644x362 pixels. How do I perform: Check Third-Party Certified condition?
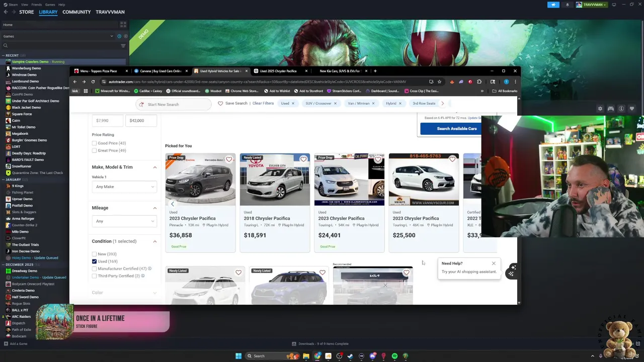click(x=94, y=276)
